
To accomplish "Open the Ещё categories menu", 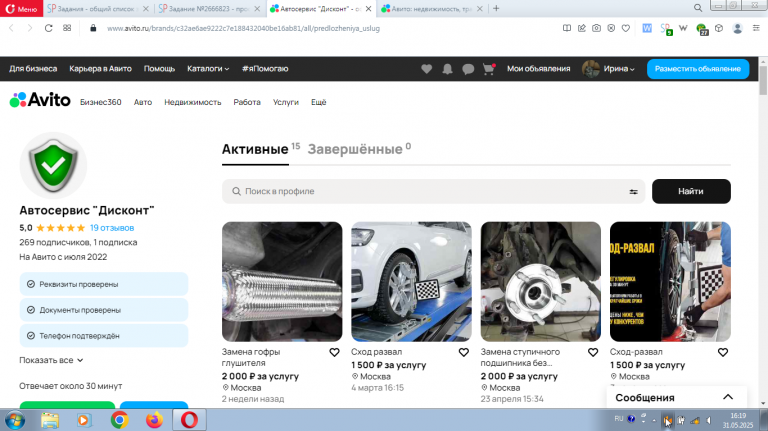I will point(318,102).
